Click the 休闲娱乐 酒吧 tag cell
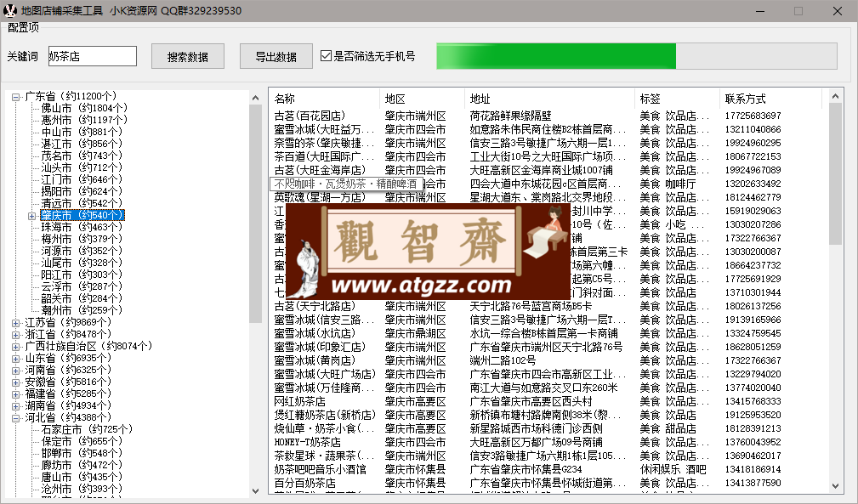The image size is (858, 504). [x=673, y=469]
